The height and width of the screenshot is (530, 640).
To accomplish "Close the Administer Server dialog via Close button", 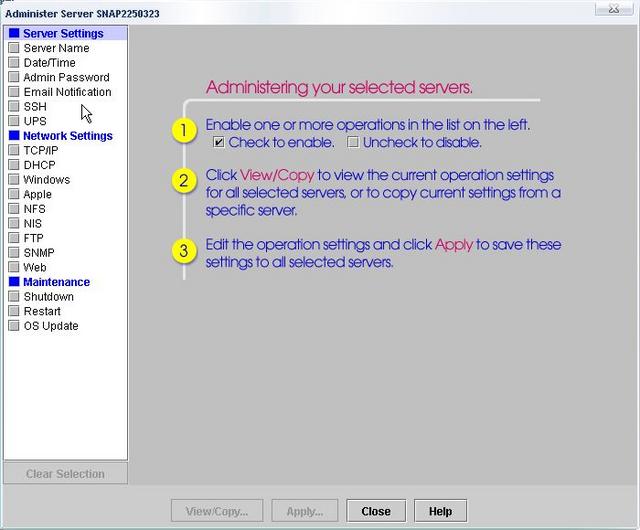I will [376, 511].
